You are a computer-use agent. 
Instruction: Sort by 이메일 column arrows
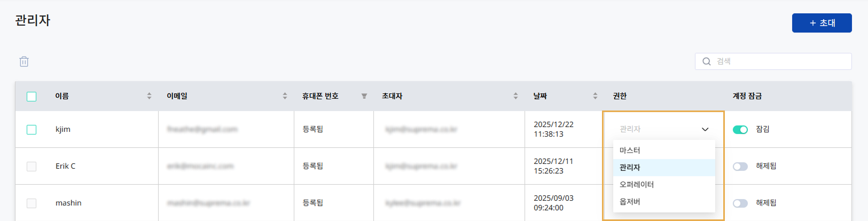[285, 96]
